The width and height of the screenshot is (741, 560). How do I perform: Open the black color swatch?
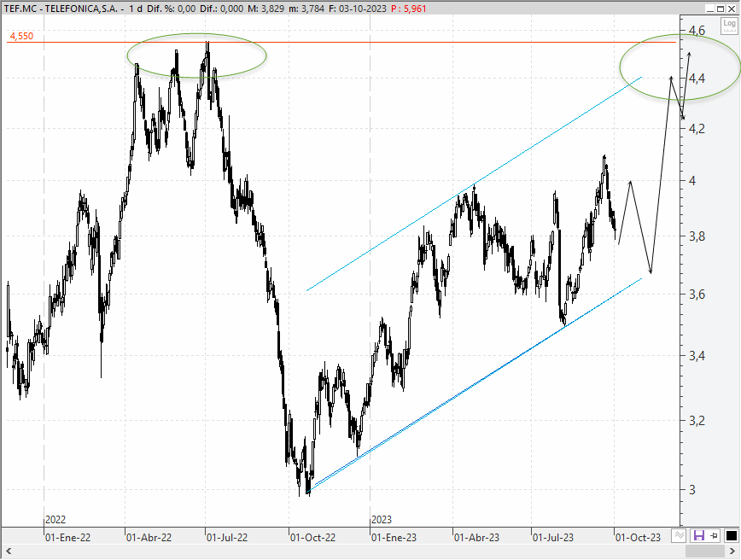click(731, 536)
